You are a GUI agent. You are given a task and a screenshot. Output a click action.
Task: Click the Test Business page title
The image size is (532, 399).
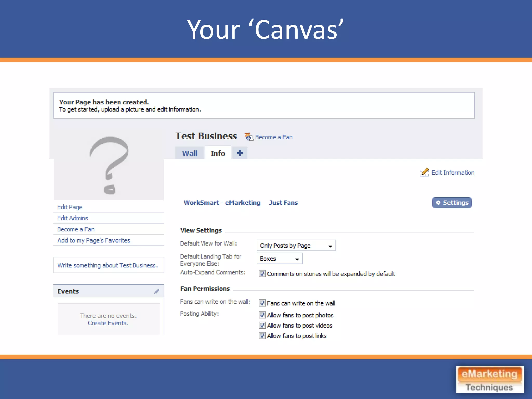(x=206, y=136)
